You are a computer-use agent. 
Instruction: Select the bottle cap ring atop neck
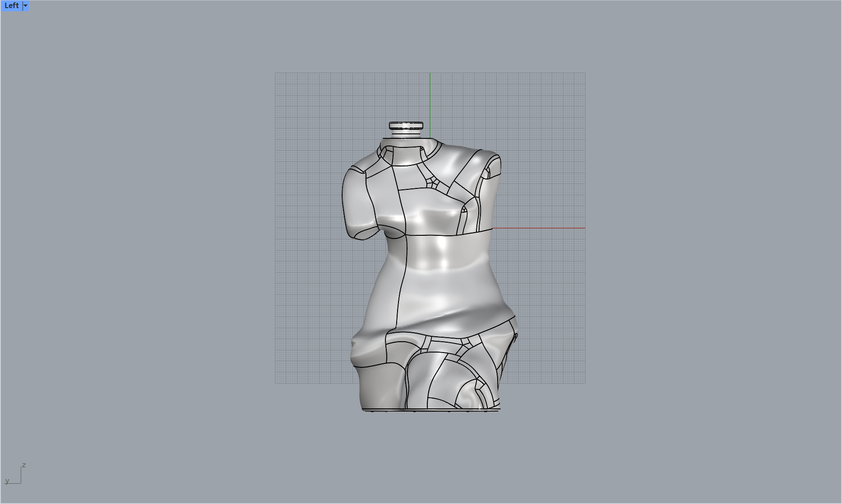pyautogui.click(x=406, y=125)
